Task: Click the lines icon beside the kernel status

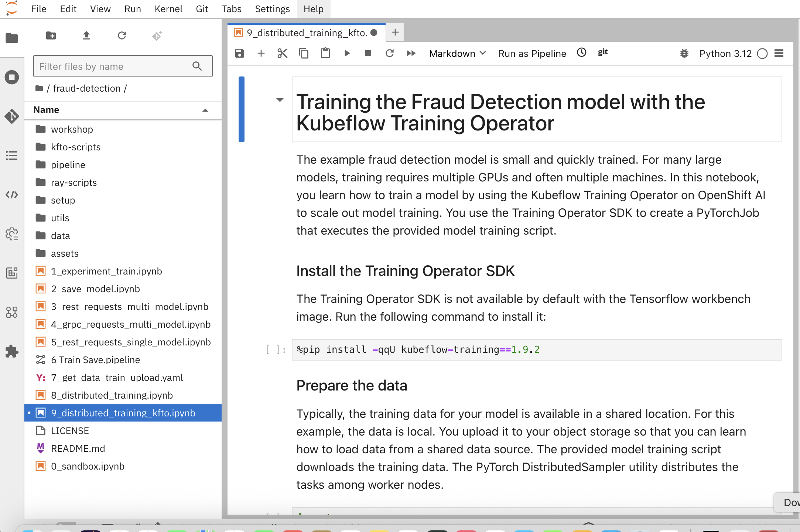Action: tap(779, 54)
